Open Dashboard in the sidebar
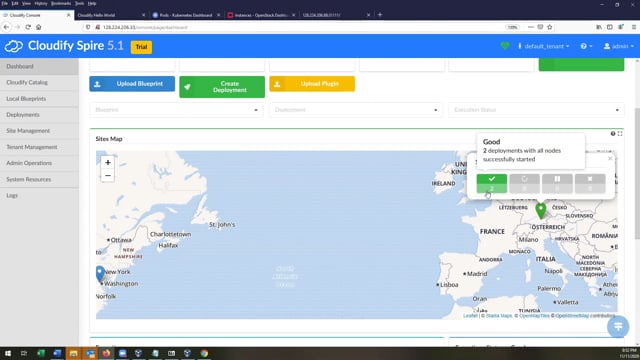The image size is (640, 360). point(39,66)
